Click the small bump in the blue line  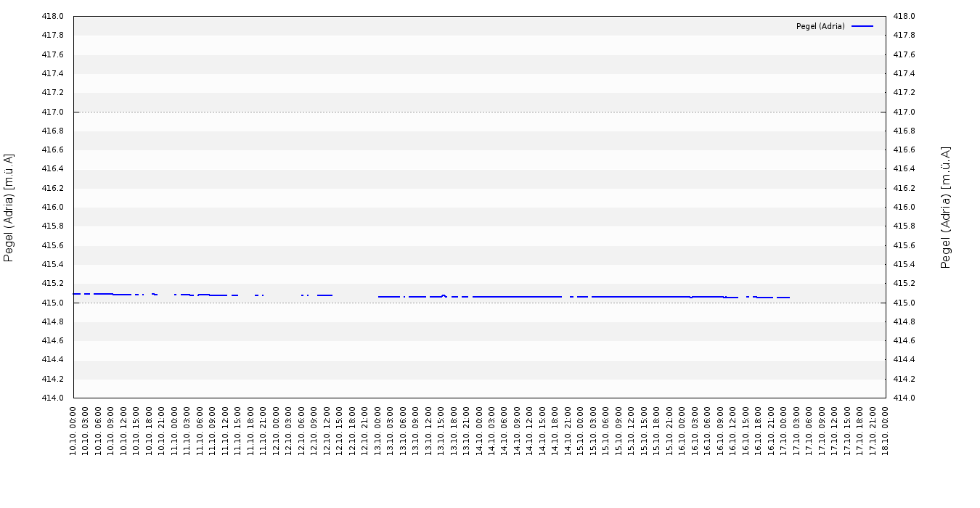click(x=444, y=295)
